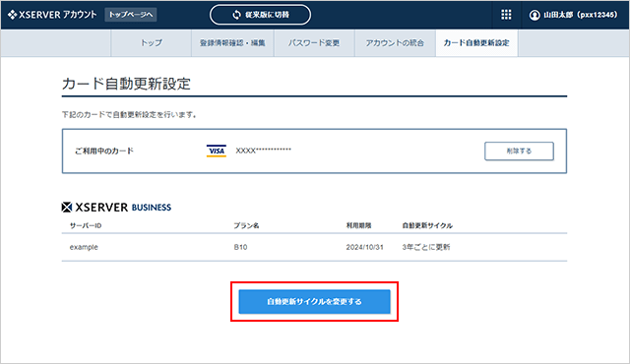Image resolution: width=630 pixels, height=364 pixels.
Task: Click the masked card number XXXX************
Action: [x=263, y=151]
